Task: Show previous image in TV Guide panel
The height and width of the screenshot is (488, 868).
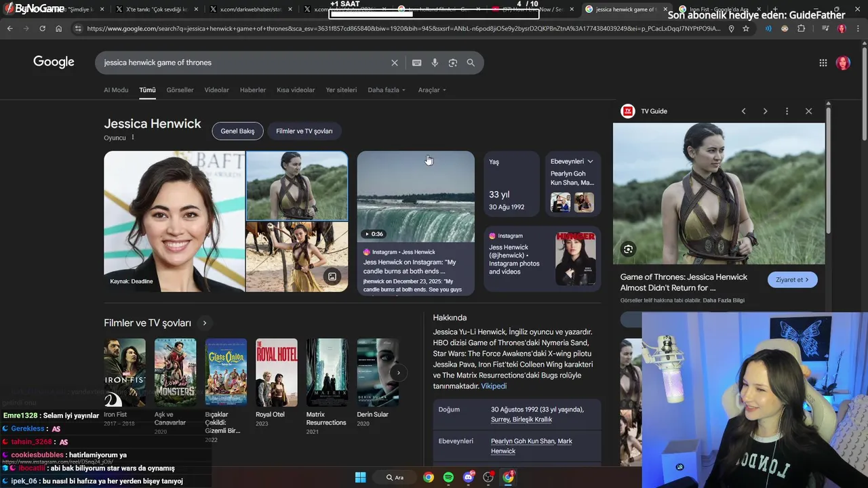Action: coord(743,111)
